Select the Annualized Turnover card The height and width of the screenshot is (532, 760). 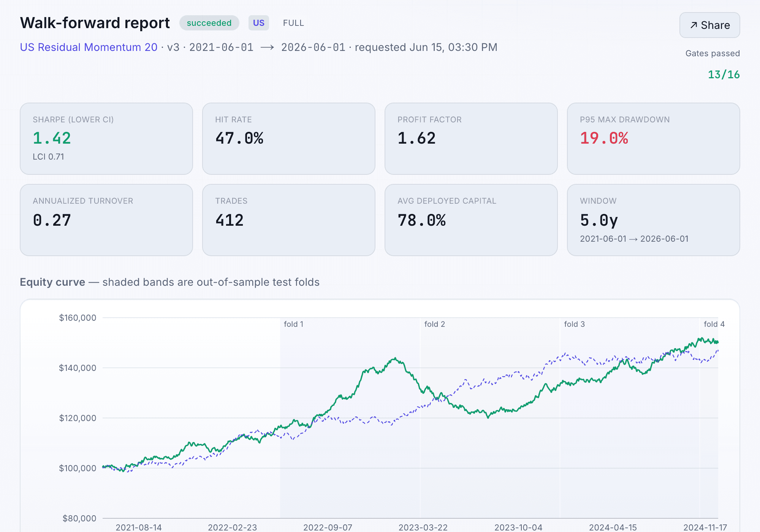pos(106,220)
